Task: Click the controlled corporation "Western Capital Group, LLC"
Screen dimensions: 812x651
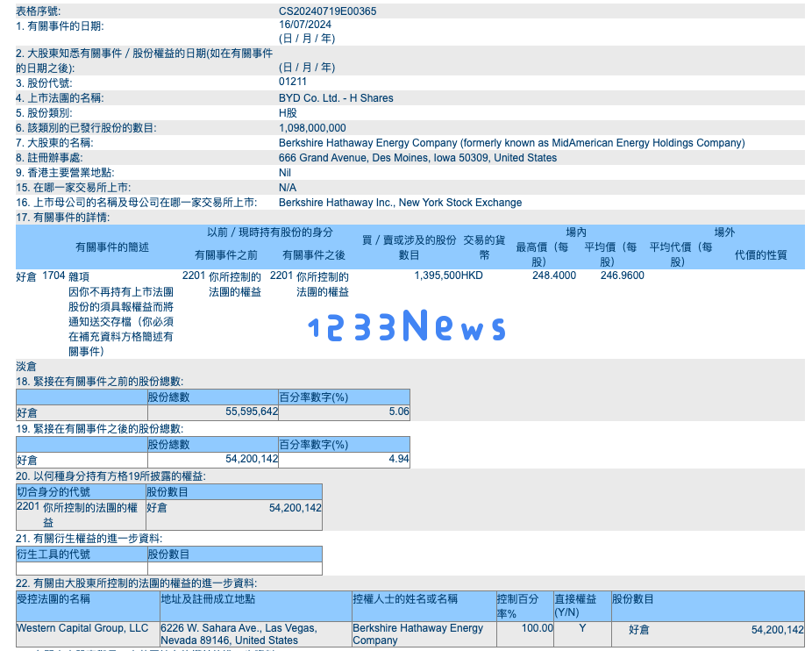Action: pos(82,628)
